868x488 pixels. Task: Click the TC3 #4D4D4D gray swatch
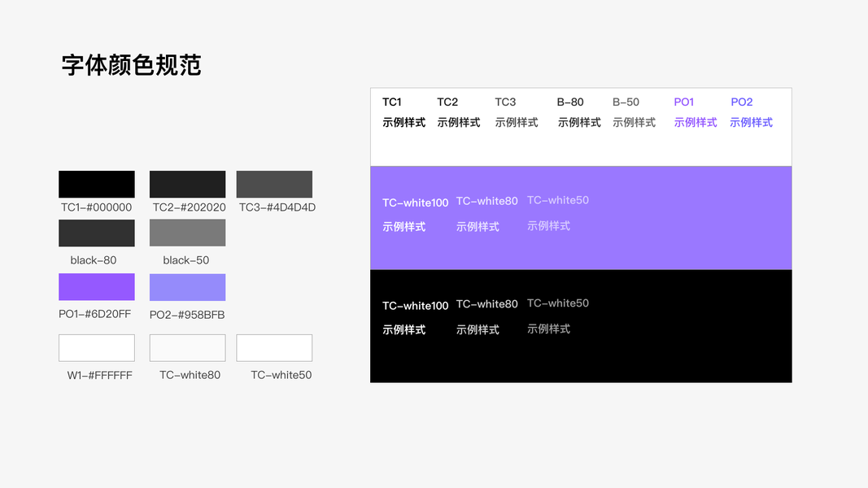pyautogui.click(x=274, y=185)
